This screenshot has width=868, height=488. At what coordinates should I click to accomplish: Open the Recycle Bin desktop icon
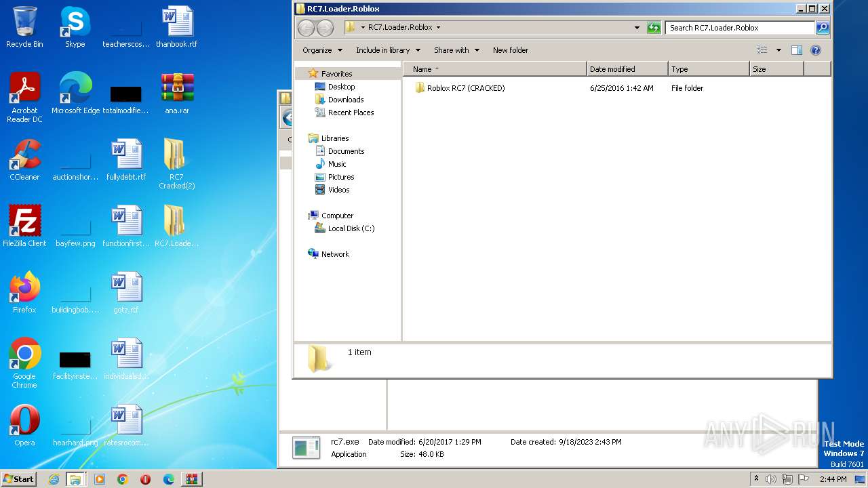pyautogui.click(x=24, y=27)
